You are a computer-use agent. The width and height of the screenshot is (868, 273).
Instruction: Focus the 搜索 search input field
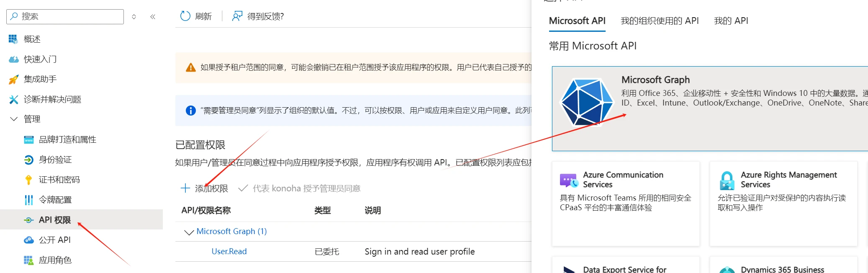pyautogui.click(x=65, y=16)
